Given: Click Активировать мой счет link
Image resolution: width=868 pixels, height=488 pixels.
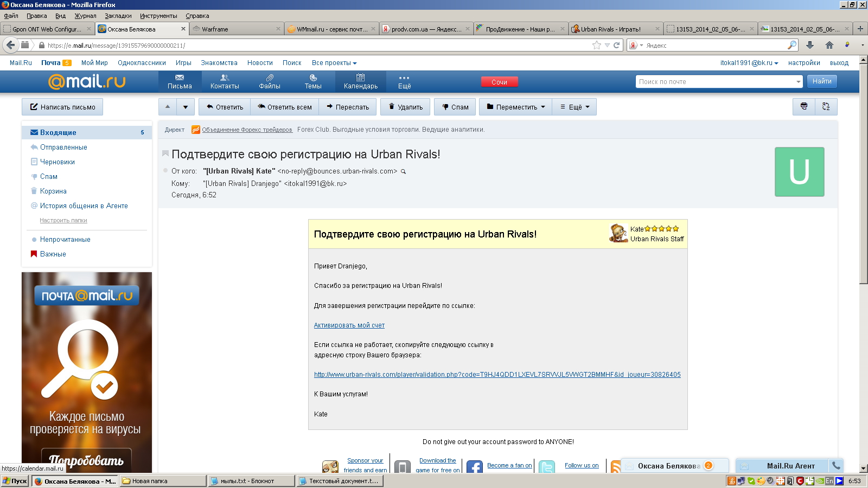Looking at the screenshot, I should [349, 325].
